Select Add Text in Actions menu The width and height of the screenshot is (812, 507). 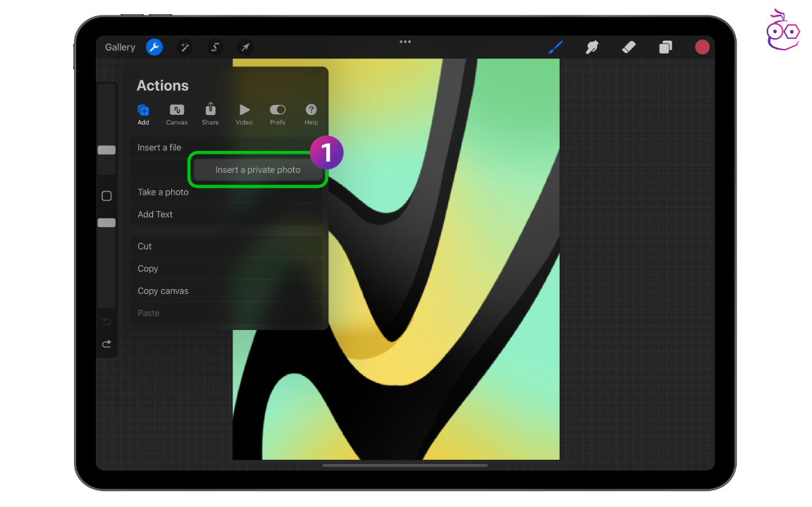click(x=155, y=214)
